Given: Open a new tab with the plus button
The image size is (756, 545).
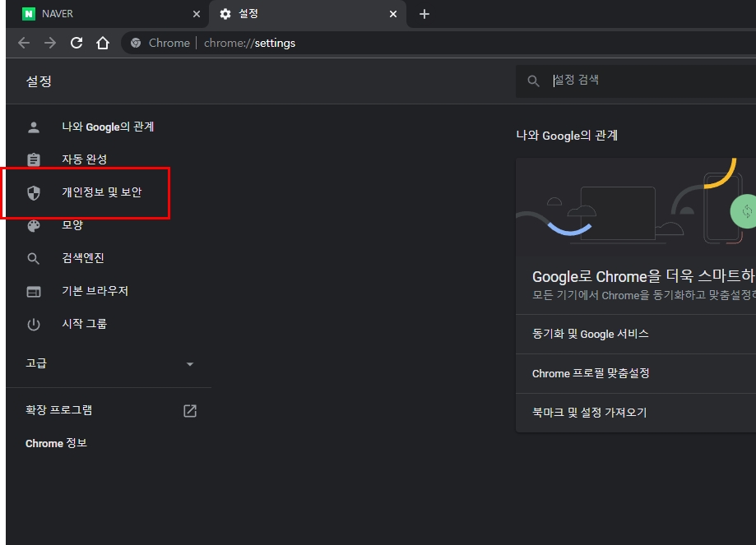Looking at the screenshot, I should (x=424, y=14).
